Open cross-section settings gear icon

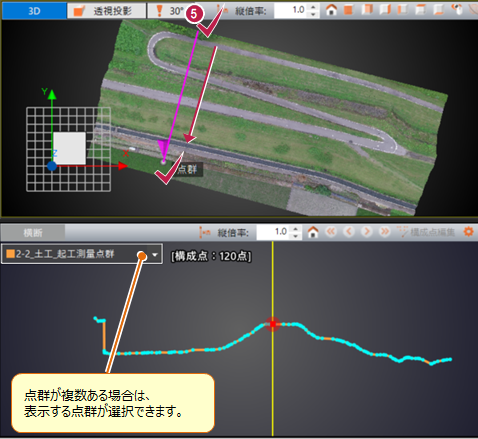[468, 232]
